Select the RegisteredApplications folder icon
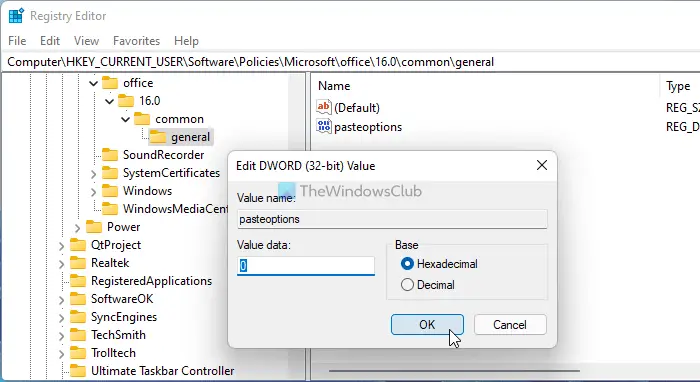This screenshot has height=382, width=700. click(78, 281)
